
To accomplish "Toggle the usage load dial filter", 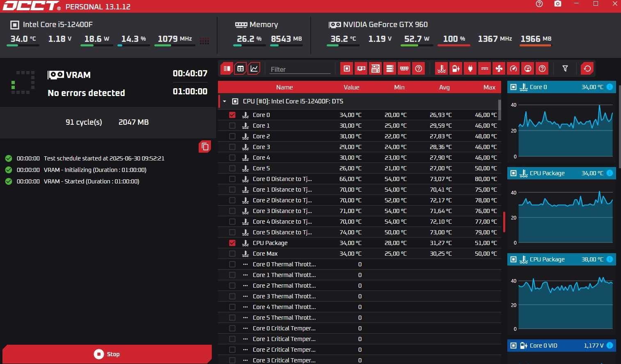I will [528, 69].
